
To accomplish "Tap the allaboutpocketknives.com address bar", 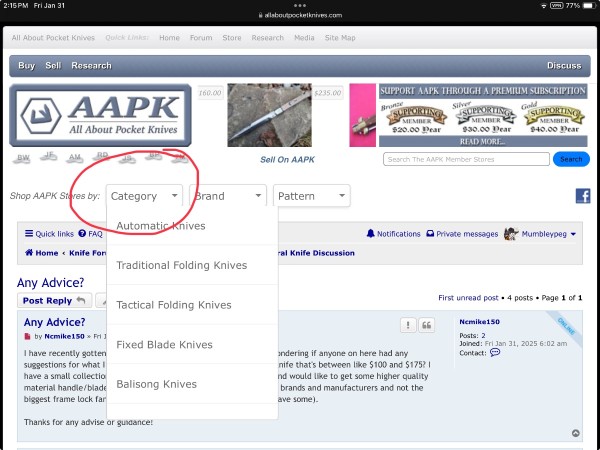I will point(300,15).
